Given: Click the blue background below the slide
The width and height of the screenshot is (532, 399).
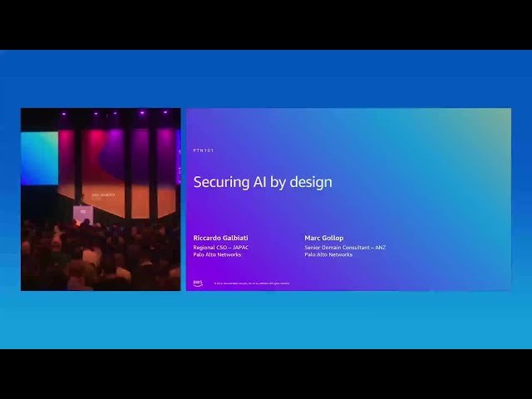Looking at the screenshot, I should (266, 320).
